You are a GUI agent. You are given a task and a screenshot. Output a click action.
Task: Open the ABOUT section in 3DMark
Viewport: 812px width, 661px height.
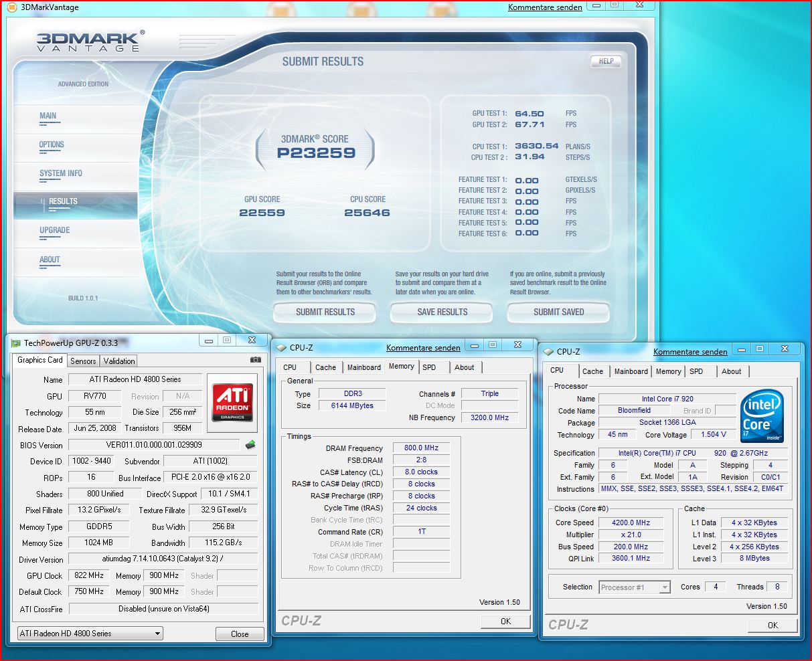tap(50, 260)
